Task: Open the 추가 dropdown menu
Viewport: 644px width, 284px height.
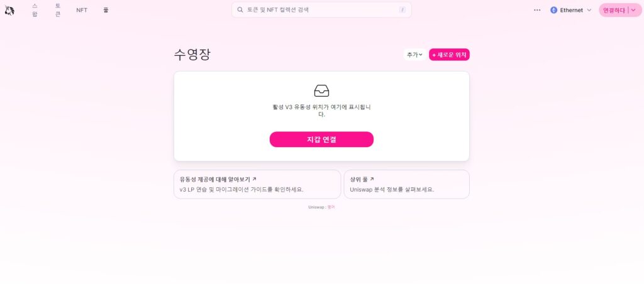Action: (415, 55)
